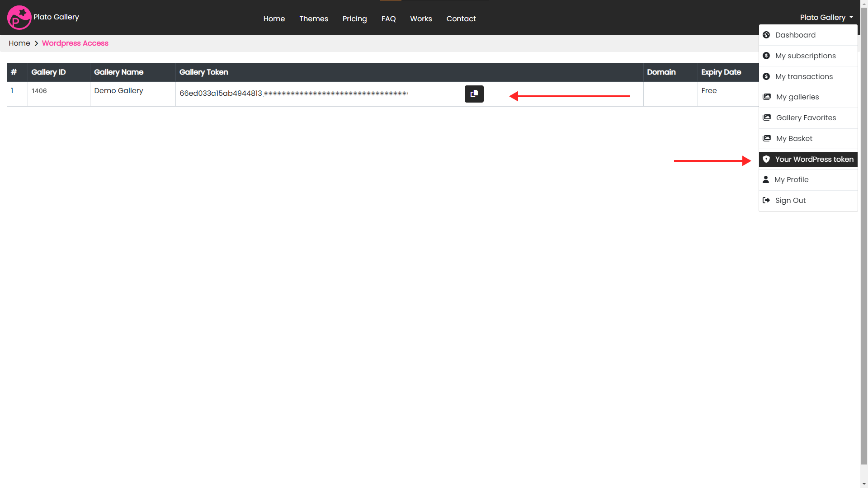Image resolution: width=868 pixels, height=488 pixels.
Task: Open FAQ in top navigation
Action: click(388, 19)
